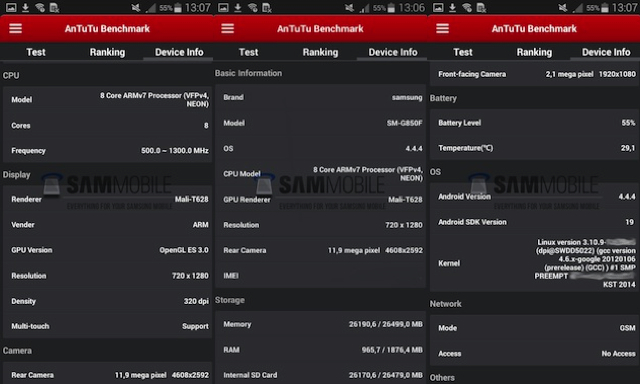Tap Memory row in Storage section

pyautogui.click(x=321, y=324)
